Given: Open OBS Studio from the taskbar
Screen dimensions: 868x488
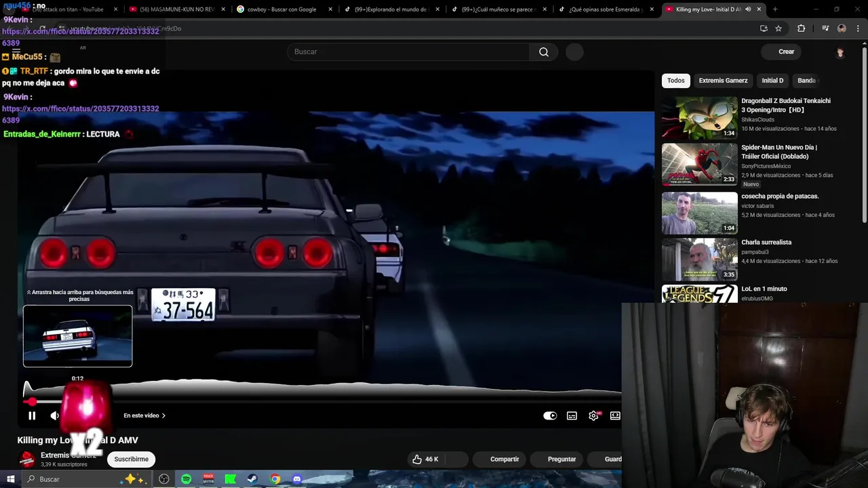Looking at the screenshot, I should pyautogui.click(x=164, y=479).
